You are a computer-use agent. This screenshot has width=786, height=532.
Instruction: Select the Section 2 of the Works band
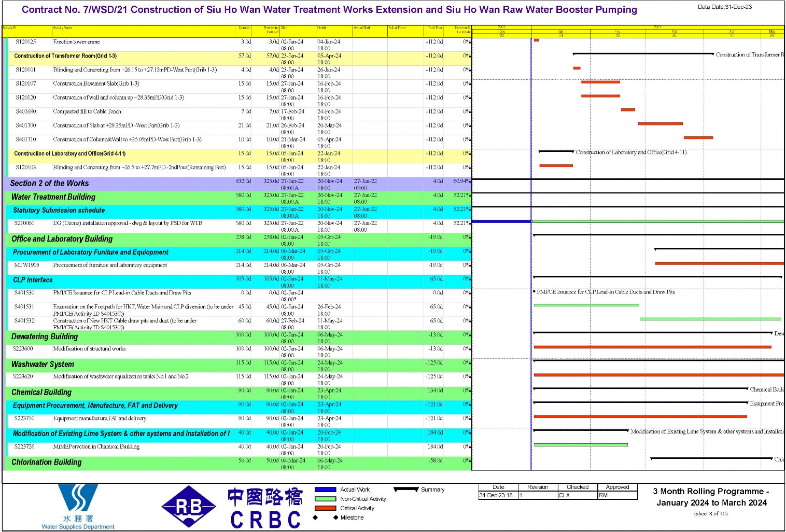pyautogui.click(x=238, y=184)
